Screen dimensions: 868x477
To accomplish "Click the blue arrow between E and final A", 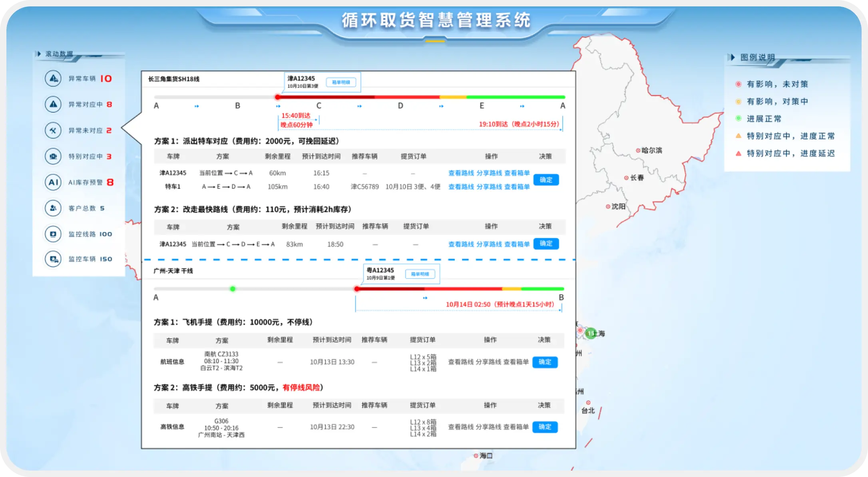I will pyautogui.click(x=522, y=106).
